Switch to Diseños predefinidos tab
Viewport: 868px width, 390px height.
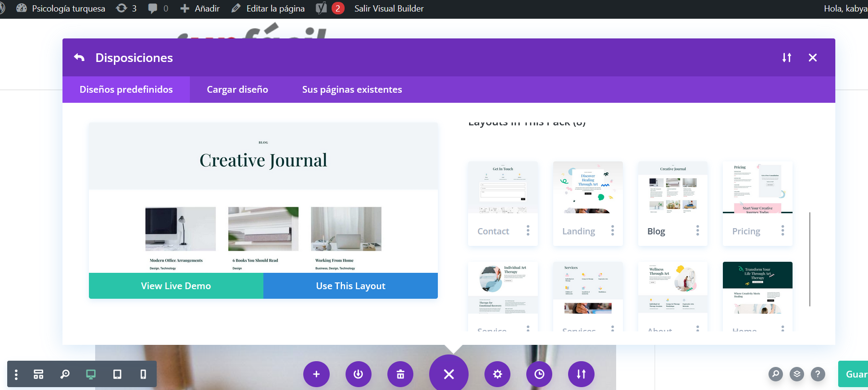pyautogui.click(x=126, y=89)
